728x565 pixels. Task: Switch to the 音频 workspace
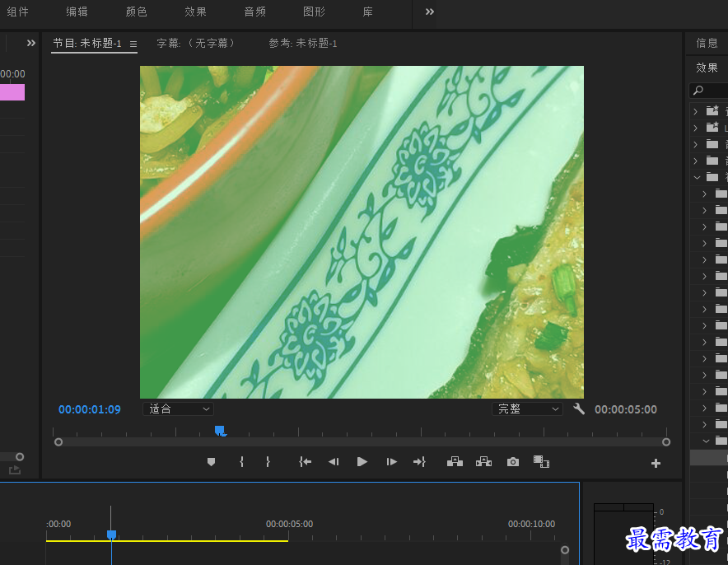[255, 12]
